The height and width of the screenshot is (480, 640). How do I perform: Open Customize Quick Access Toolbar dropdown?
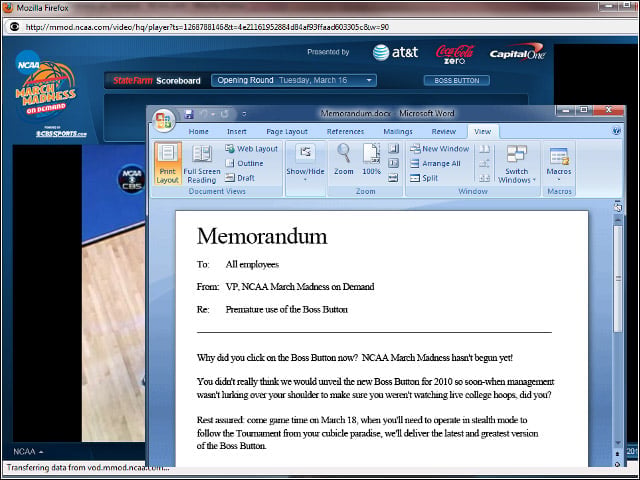[x=244, y=114]
